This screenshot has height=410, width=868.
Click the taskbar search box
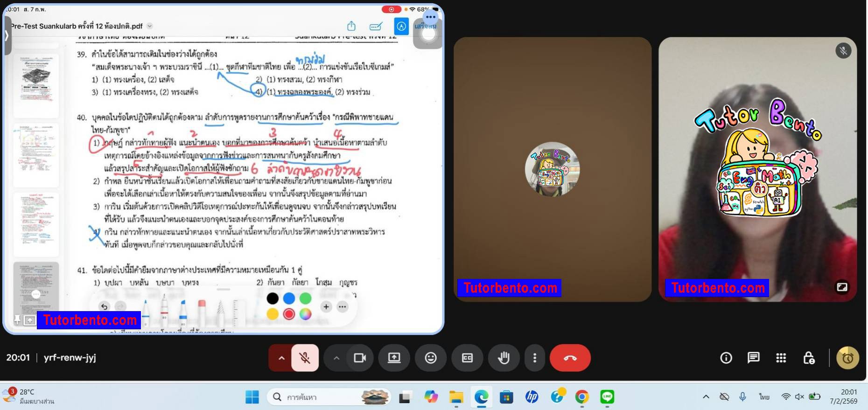tap(329, 397)
